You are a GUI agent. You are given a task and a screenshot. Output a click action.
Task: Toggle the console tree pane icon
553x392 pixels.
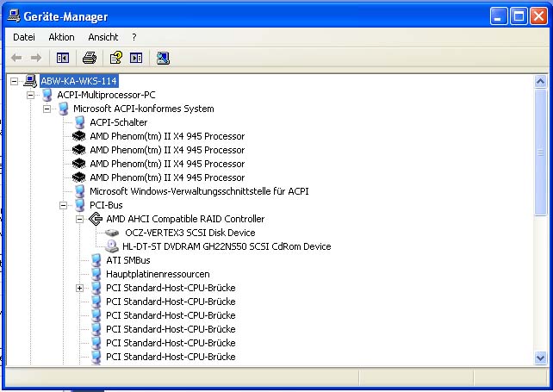pyautogui.click(x=63, y=58)
